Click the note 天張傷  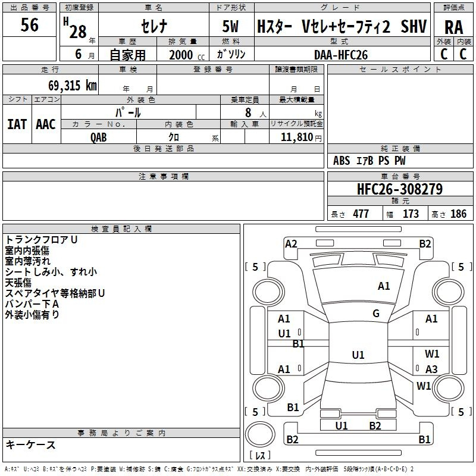(x=18, y=283)
